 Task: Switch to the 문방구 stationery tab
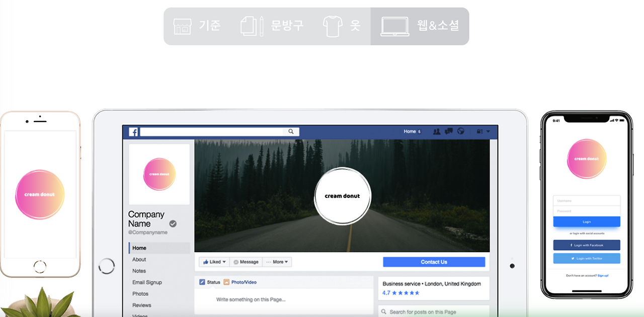pyautogui.click(x=272, y=26)
